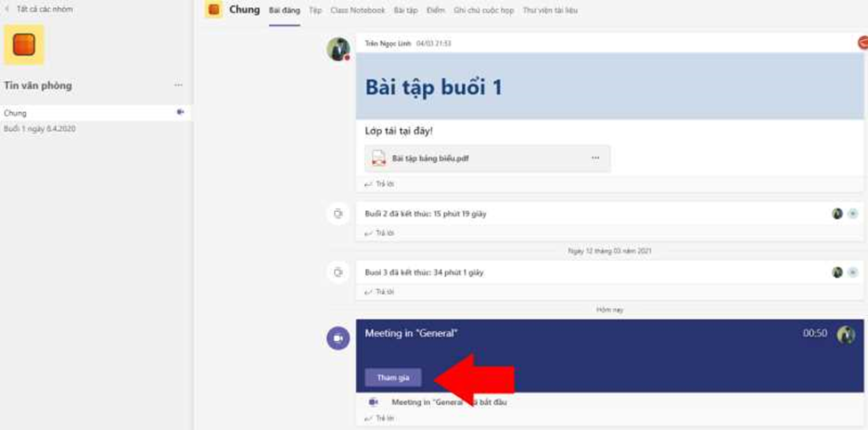
Task: Click the 00:50 meeting timer
Action: [815, 333]
